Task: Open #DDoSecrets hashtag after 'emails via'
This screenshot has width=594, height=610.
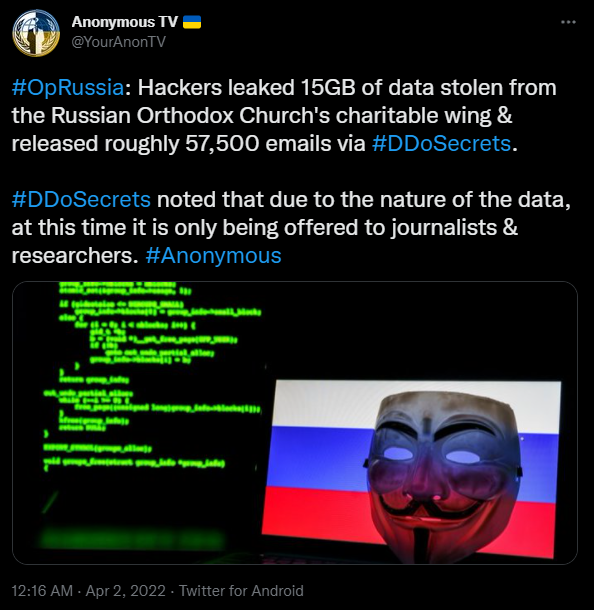Action: (441, 144)
